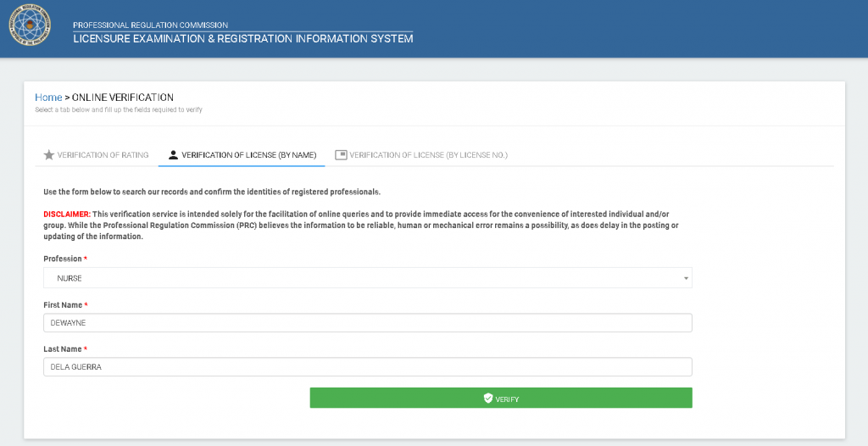Click the ONLINE VERIFICATION breadcrumb text
868x446 pixels.
(122, 98)
